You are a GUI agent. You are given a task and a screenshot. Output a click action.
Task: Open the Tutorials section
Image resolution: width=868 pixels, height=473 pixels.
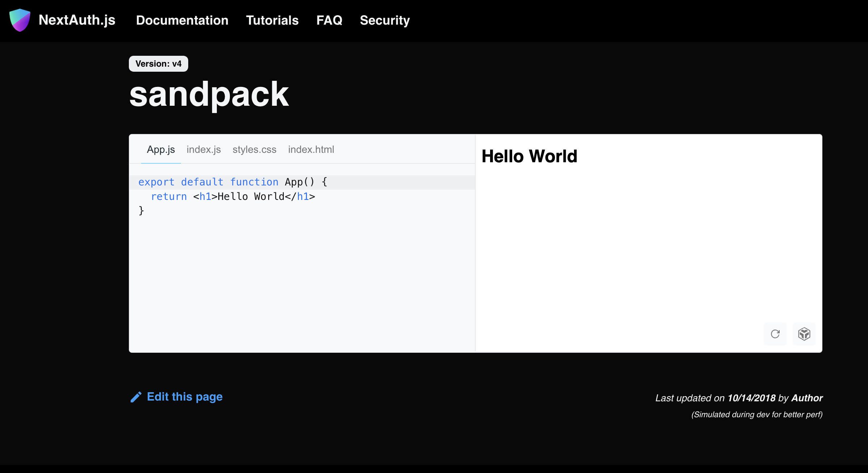click(272, 20)
